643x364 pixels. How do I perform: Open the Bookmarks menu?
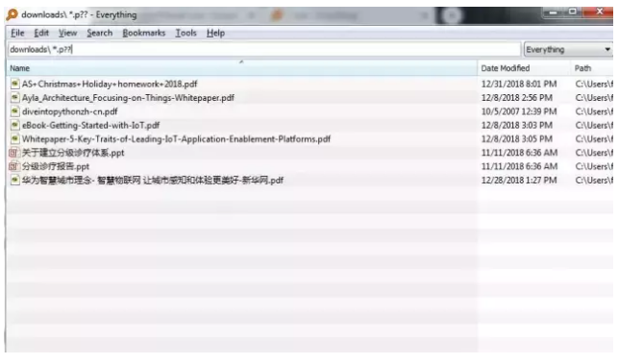pyautogui.click(x=144, y=33)
